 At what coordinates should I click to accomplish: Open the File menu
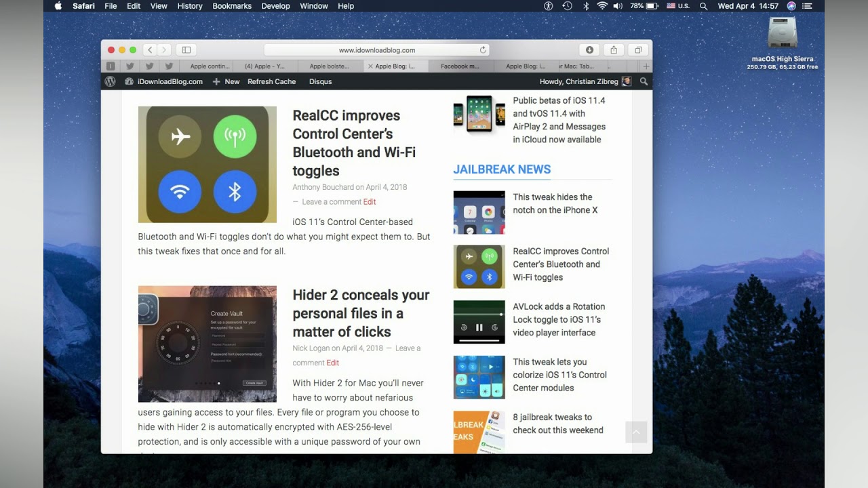click(111, 6)
